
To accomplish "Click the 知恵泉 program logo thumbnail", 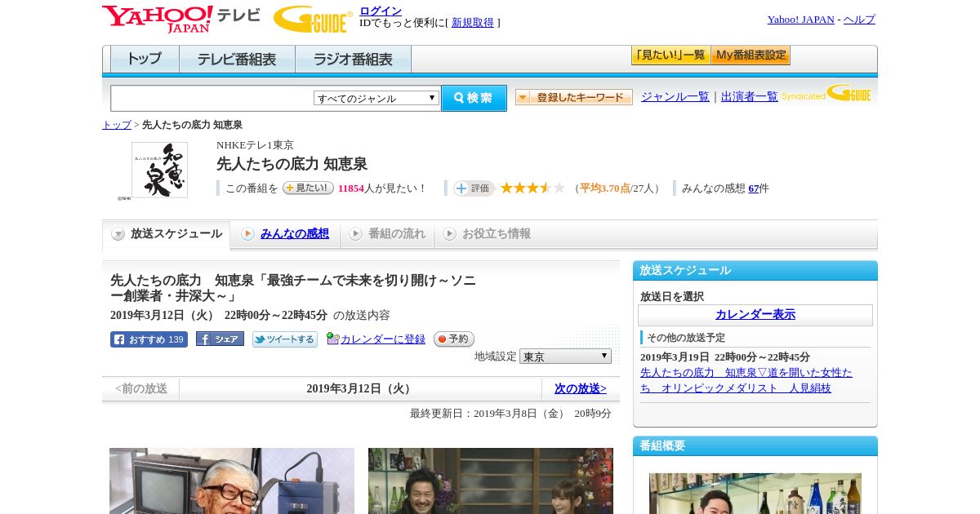I will coord(159,170).
